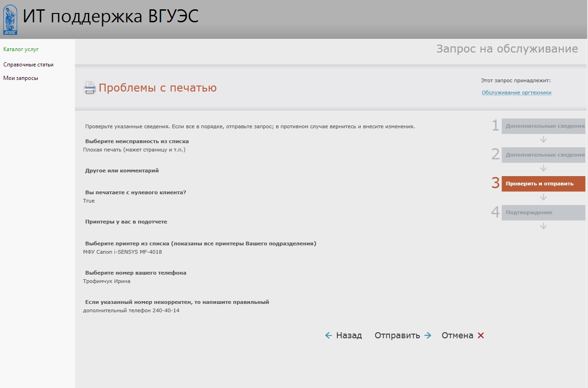Viewport: 588px width, 388px height.
Task: Open Каталог услуг in the sidebar
Action: (x=21, y=49)
